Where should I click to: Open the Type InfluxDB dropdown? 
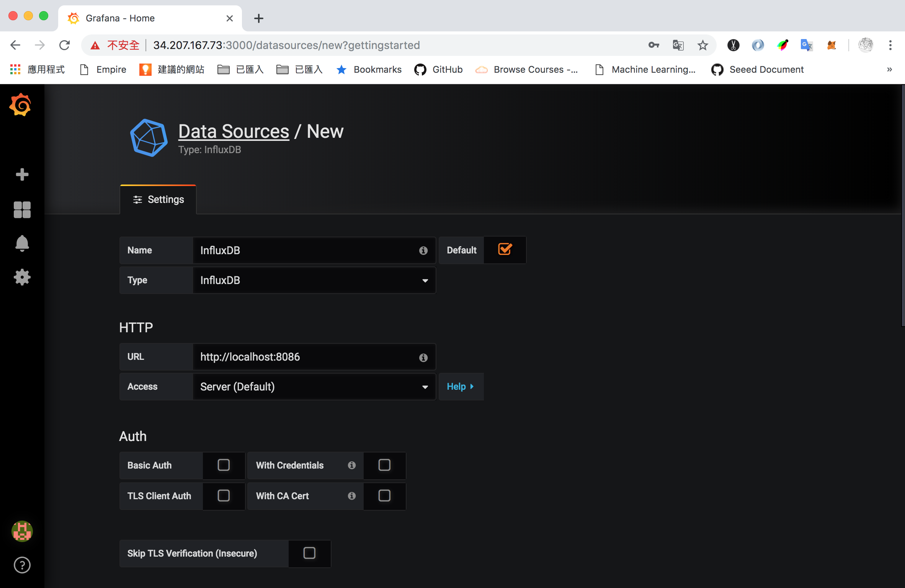pyautogui.click(x=314, y=280)
